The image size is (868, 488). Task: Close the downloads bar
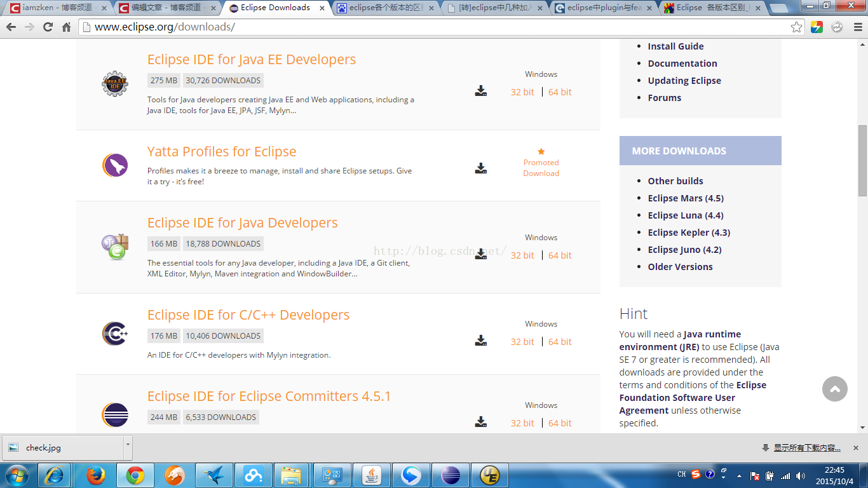[x=855, y=448]
